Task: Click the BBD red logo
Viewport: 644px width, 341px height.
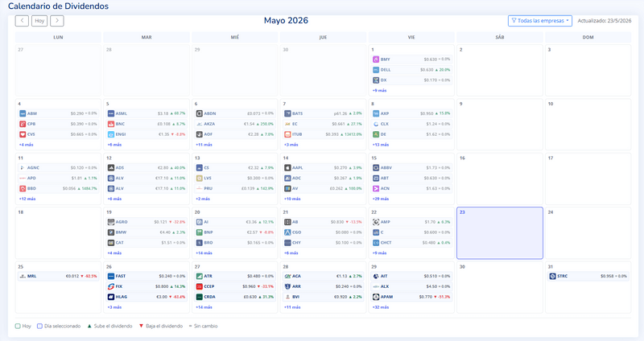Action: (23, 188)
